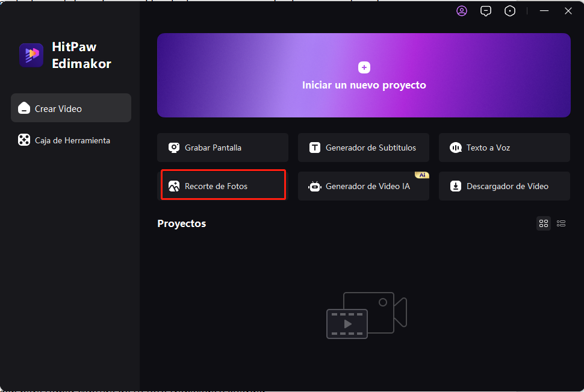
Task: Minimize the Edimakor window
Action: pyautogui.click(x=544, y=11)
